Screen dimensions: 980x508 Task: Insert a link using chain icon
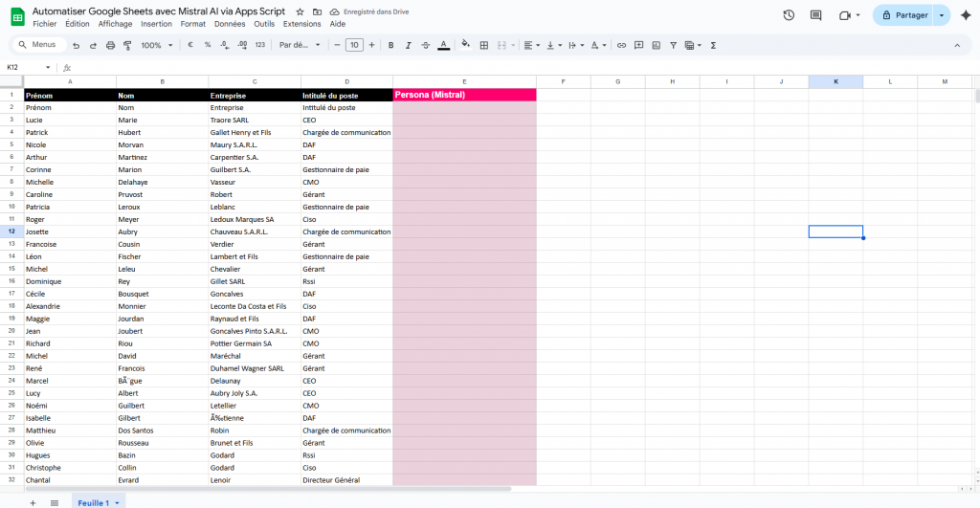coord(621,45)
